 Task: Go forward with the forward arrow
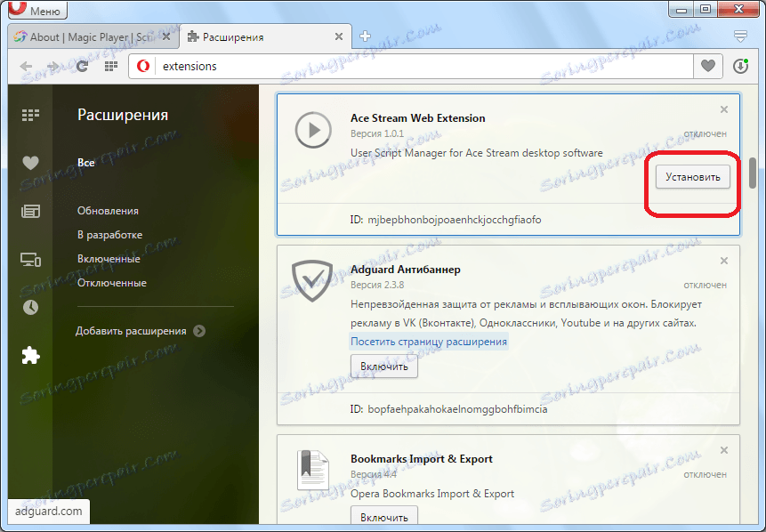click(52, 67)
